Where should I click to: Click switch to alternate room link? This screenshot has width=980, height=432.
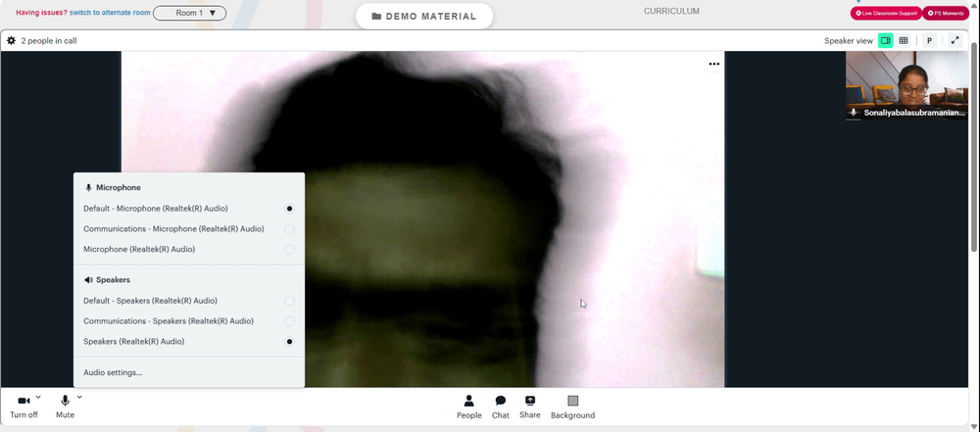pyautogui.click(x=110, y=13)
